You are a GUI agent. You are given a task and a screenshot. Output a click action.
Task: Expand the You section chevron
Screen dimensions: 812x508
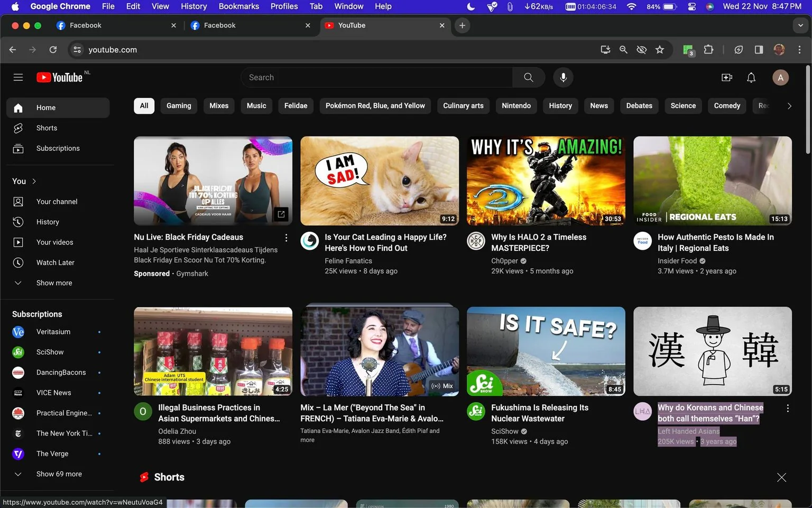tap(34, 181)
